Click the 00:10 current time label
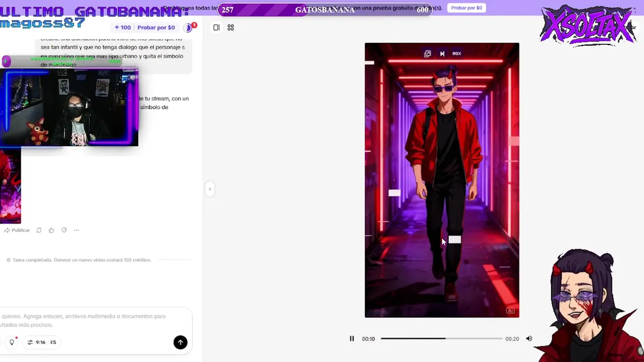Image resolution: width=644 pixels, height=362 pixels. [x=368, y=339]
